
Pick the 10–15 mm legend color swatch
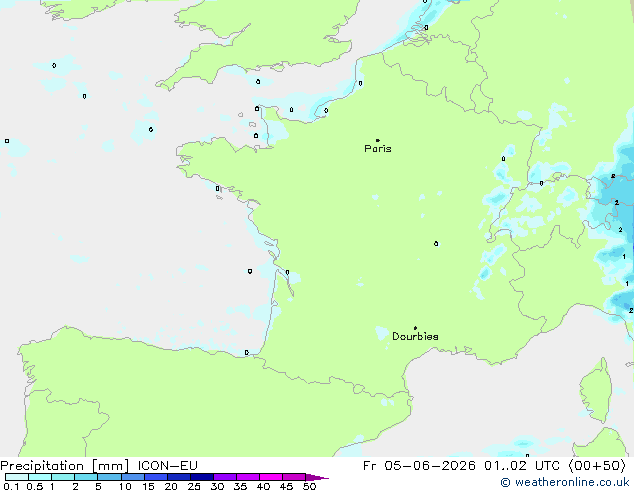(132, 477)
